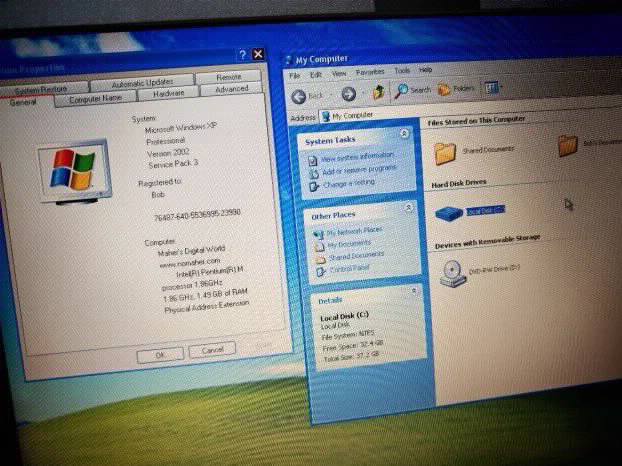622x466 pixels.
Task: Click Files Stored on This Computer header
Action: 476,121
